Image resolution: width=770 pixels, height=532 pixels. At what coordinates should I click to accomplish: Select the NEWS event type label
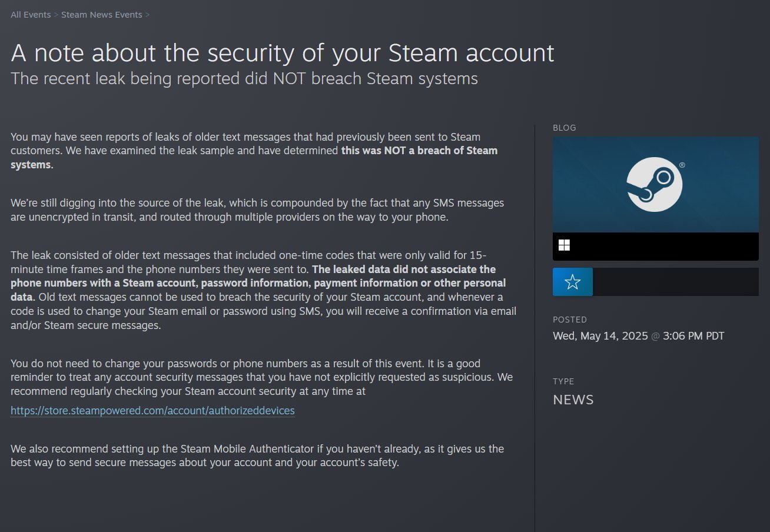point(573,400)
